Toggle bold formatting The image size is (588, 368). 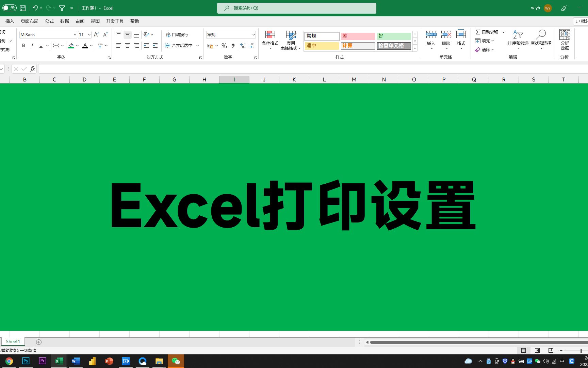click(x=23, y=45)
